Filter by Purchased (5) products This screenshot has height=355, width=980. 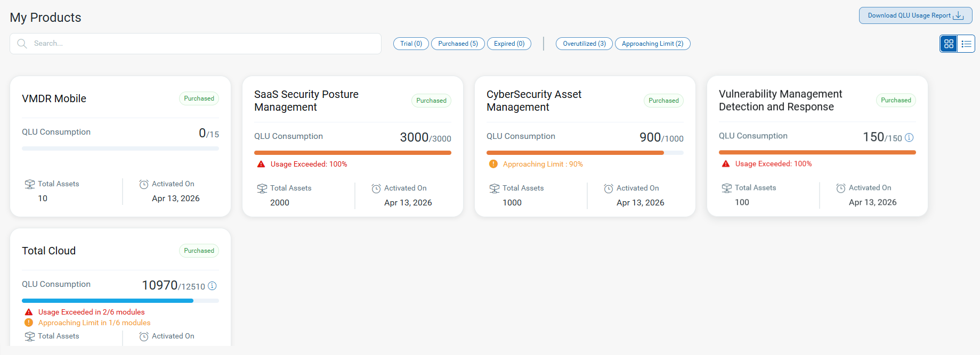click(x=458, y=44)
